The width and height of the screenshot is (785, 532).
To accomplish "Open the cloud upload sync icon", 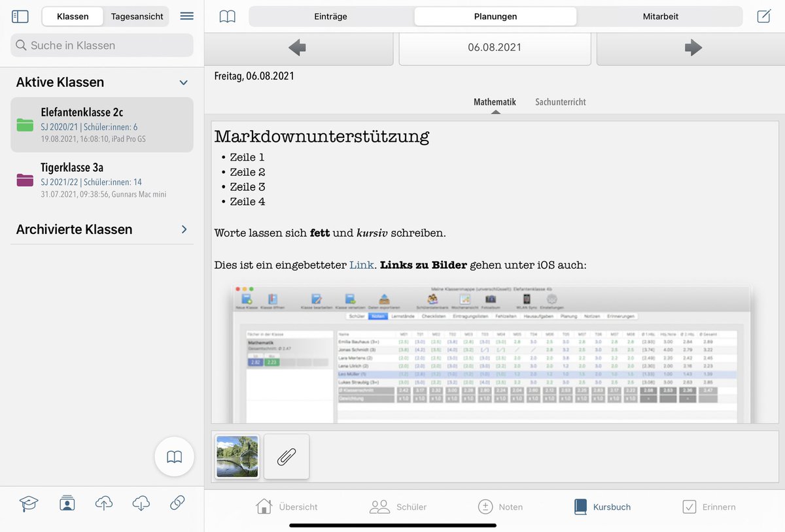I will tap(104, 503).
